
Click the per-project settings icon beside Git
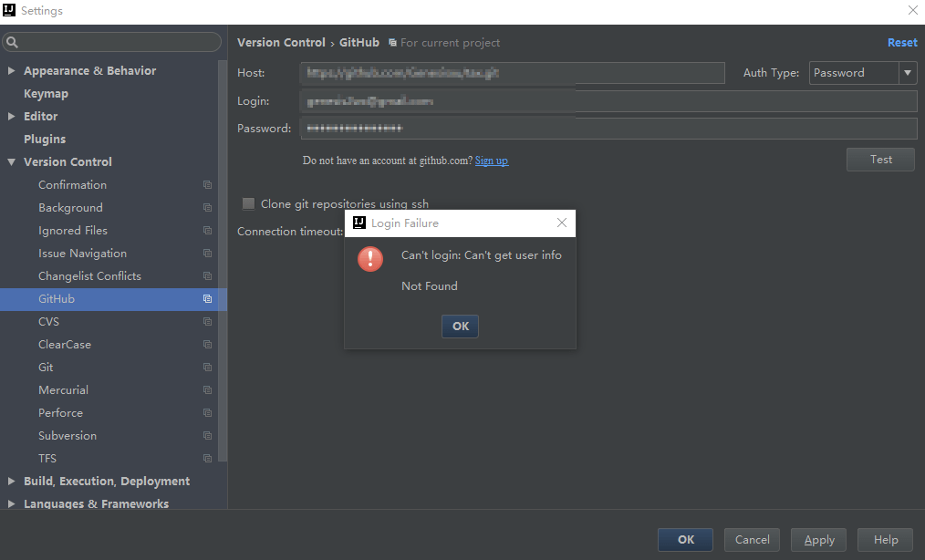[x=210, y=367]
